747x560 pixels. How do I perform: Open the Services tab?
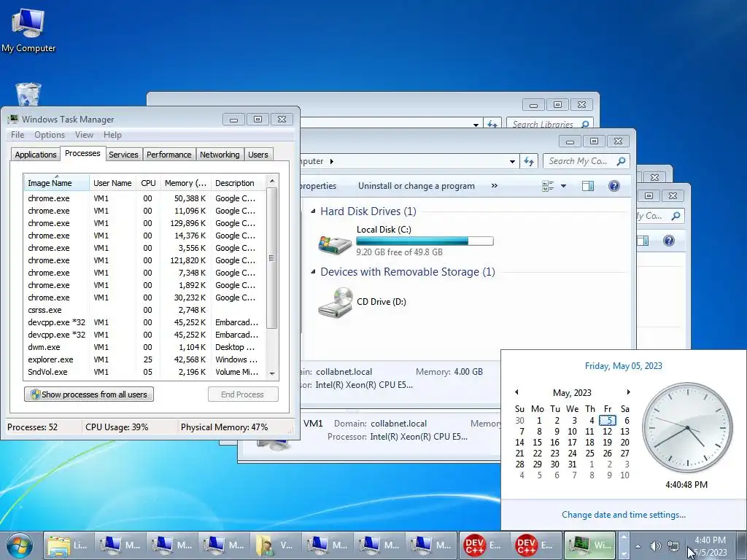pyautogui.click(x=123, y=155)
